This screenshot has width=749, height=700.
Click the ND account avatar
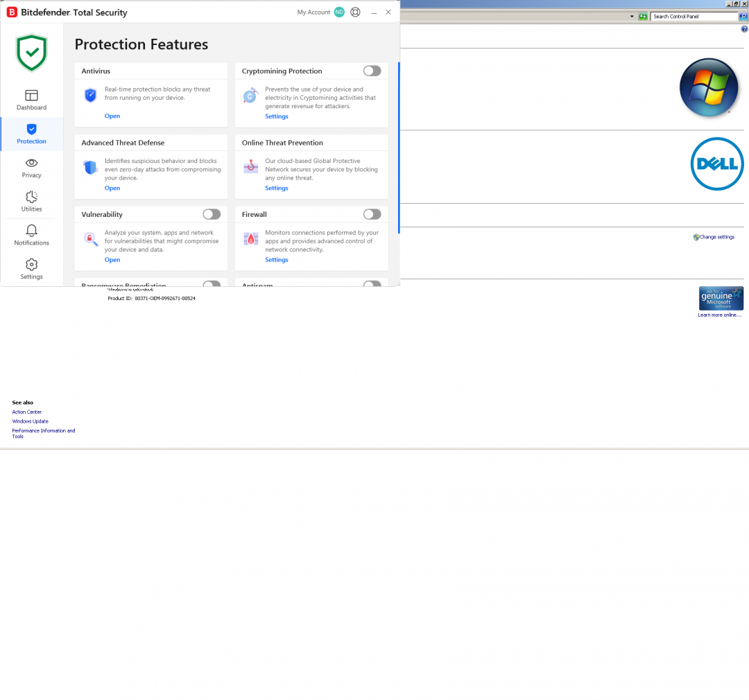coord(339,12)
